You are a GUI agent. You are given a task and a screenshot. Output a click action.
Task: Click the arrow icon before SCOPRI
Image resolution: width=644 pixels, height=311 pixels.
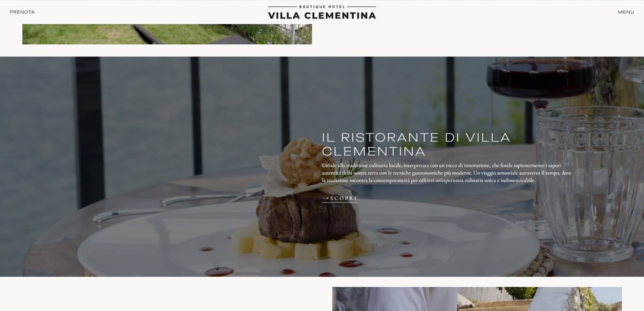[325, 198]
